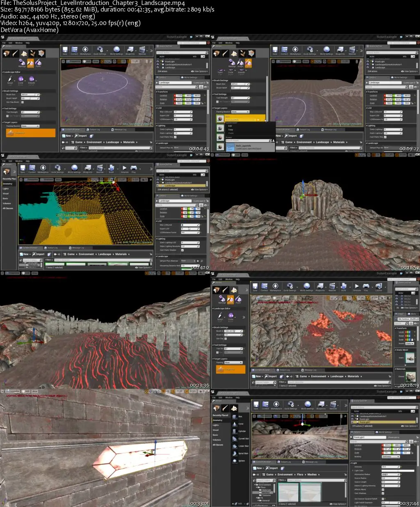Toggle PointLight visibility eye in 00:04:43 outliner
This screenshot has height=507, width=420.
[x=158, y=62]
